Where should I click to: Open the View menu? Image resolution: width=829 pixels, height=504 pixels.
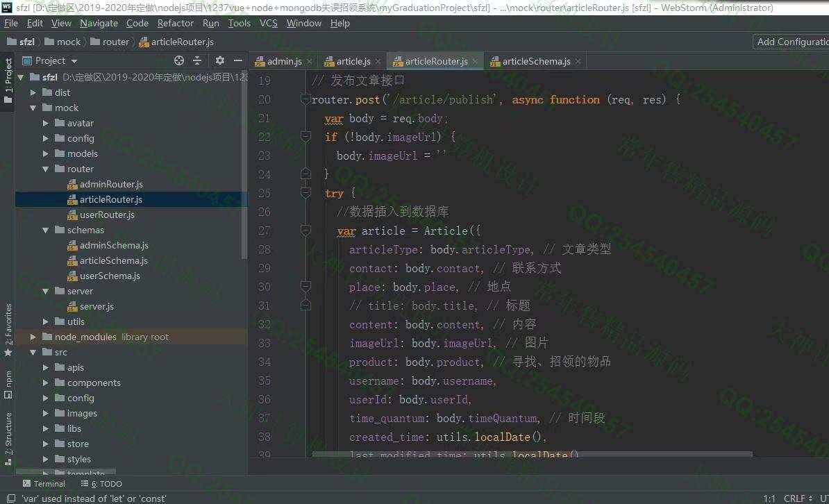pyautogui.click(x=61, y=24)
